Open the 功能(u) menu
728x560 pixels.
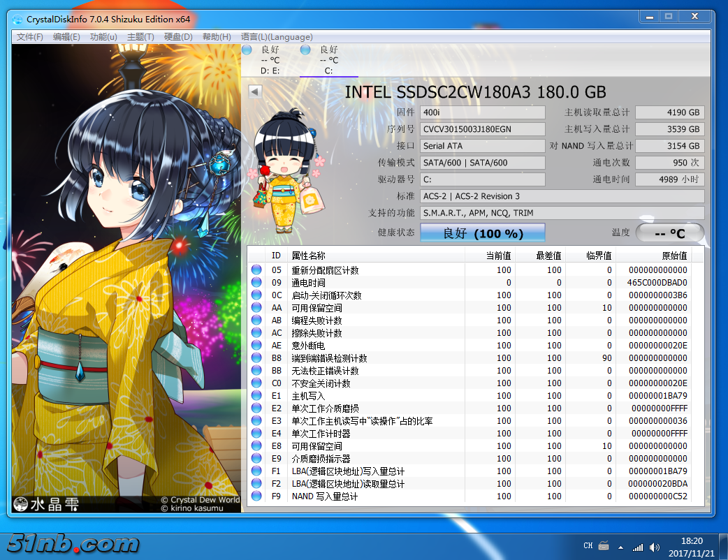[103, 37]
